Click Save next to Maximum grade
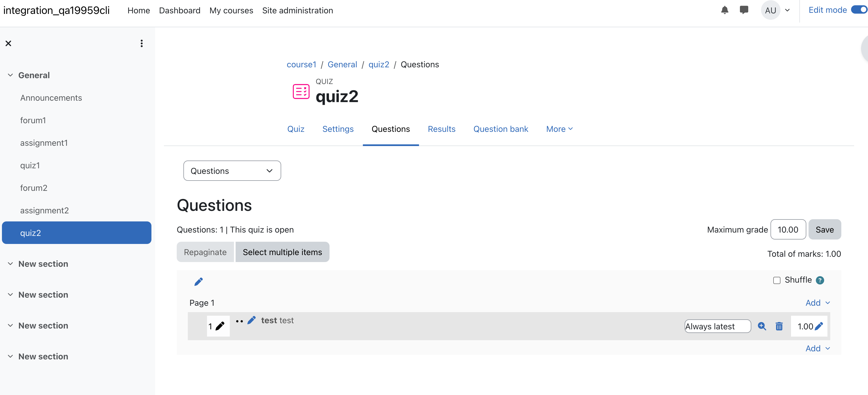Screen dimensions: 868x395 pyautogui.click(x=825, y=229)
